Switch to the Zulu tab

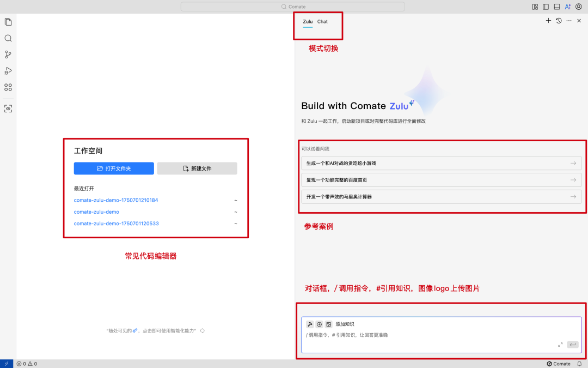(308, 22)
